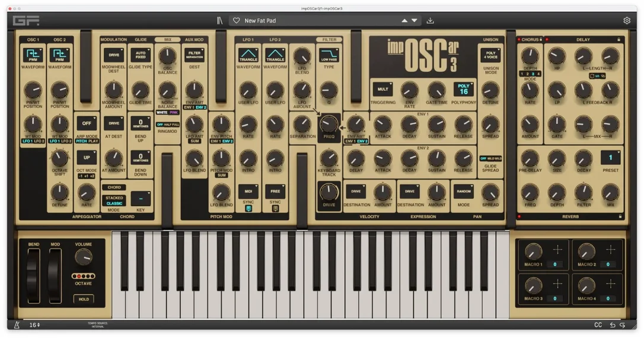Click the metronome icon

(17, 325)
